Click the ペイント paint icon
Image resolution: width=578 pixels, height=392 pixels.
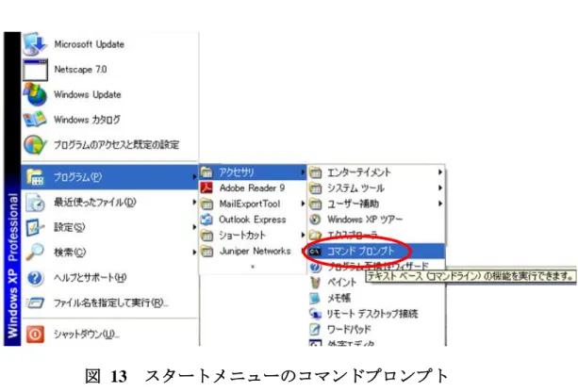315,282
